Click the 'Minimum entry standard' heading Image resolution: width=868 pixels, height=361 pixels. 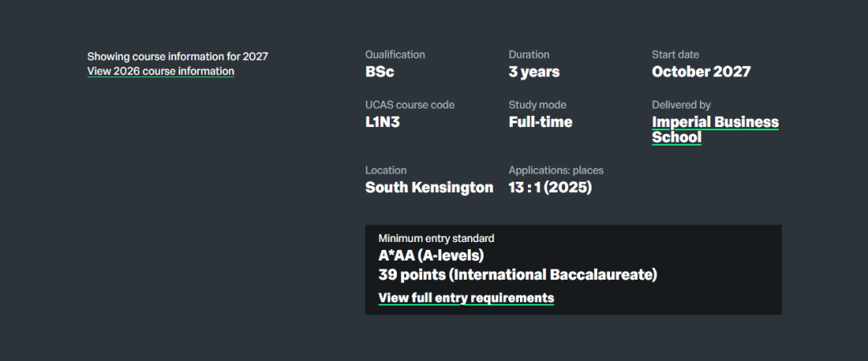click(436, 238)
